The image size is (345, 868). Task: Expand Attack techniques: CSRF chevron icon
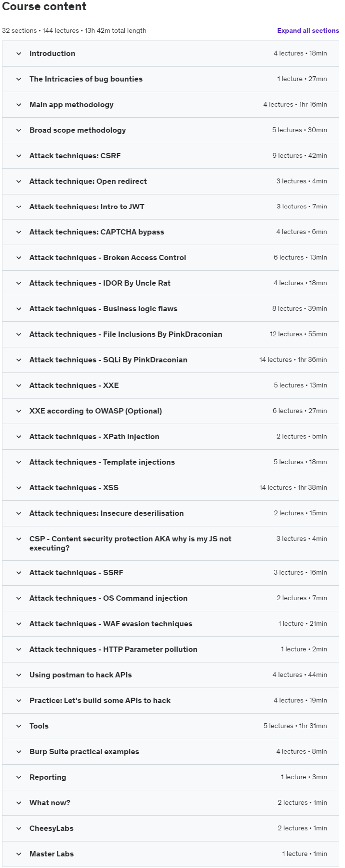pyautogui.click(x=19, y=156)
